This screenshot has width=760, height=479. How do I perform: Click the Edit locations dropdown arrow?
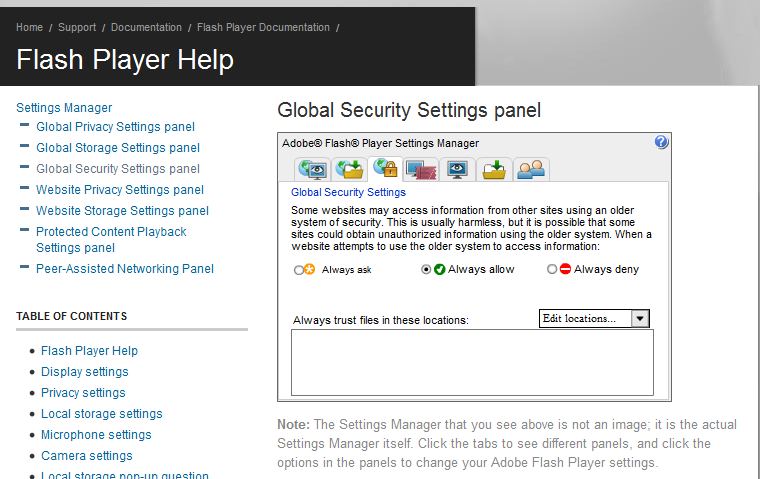[x=640, y=319]
